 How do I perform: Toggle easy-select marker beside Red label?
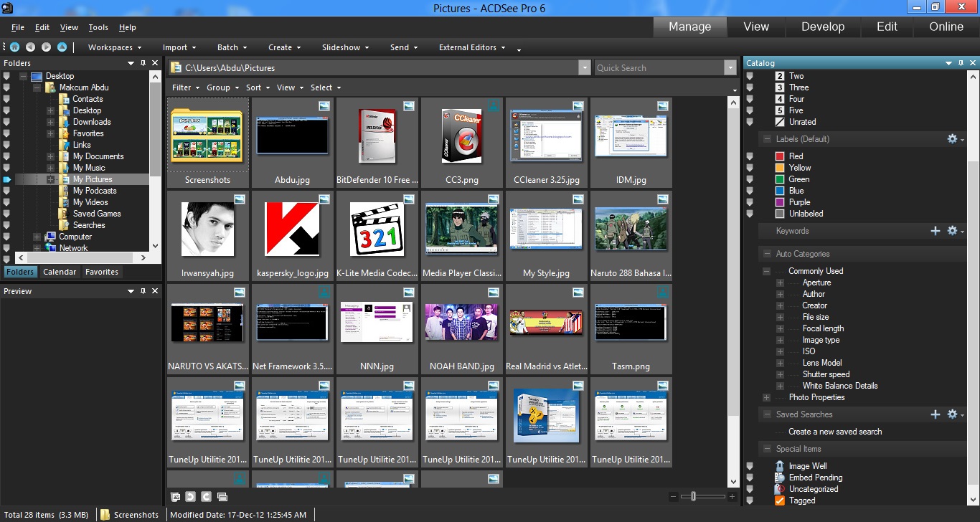750,156
